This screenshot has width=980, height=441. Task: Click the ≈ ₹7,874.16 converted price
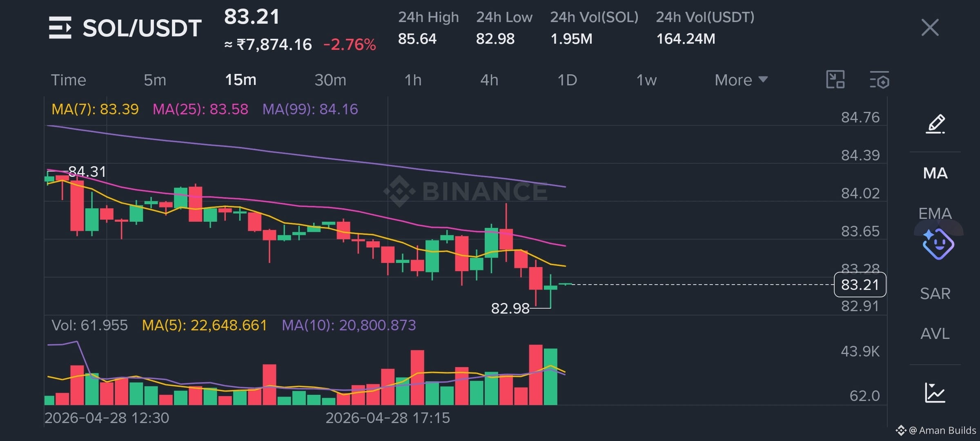coord(268,45)
